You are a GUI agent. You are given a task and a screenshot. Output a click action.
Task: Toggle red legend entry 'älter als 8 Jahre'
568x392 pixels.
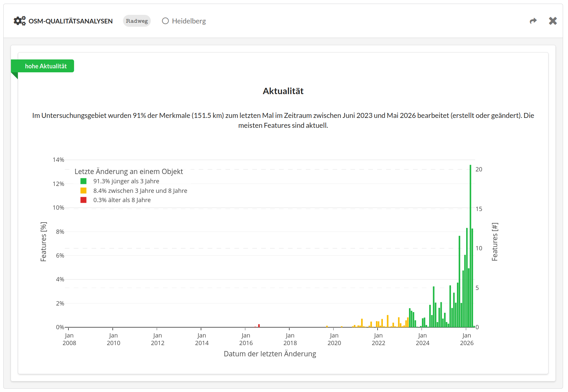tap(116, 200)
